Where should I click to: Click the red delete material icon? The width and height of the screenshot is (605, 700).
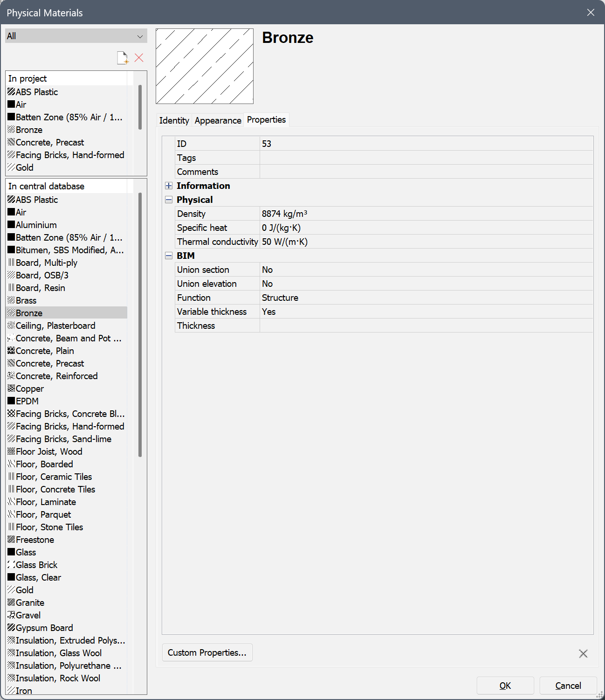(139, 58)
